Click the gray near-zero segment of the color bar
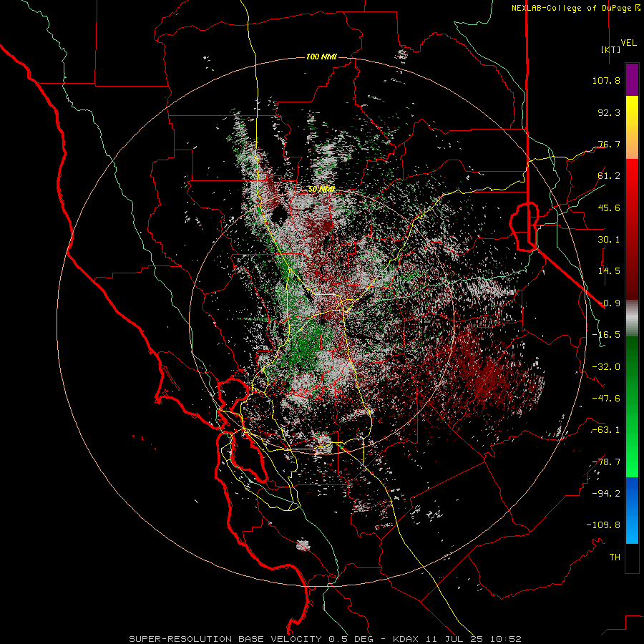Image resolution: width=644 pixels, height=644 pixels. [632, 318]
